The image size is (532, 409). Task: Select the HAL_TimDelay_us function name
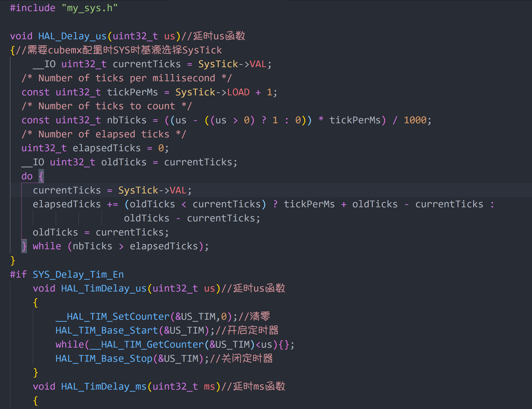pos(103,288)
